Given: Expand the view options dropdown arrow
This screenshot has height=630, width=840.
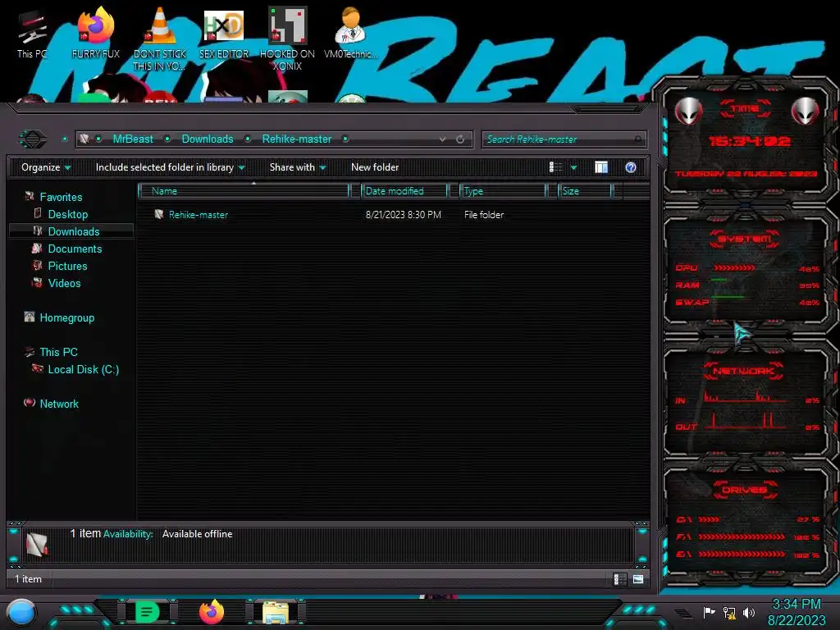Looking at the screenshot, I should click(x=573, y=167).
